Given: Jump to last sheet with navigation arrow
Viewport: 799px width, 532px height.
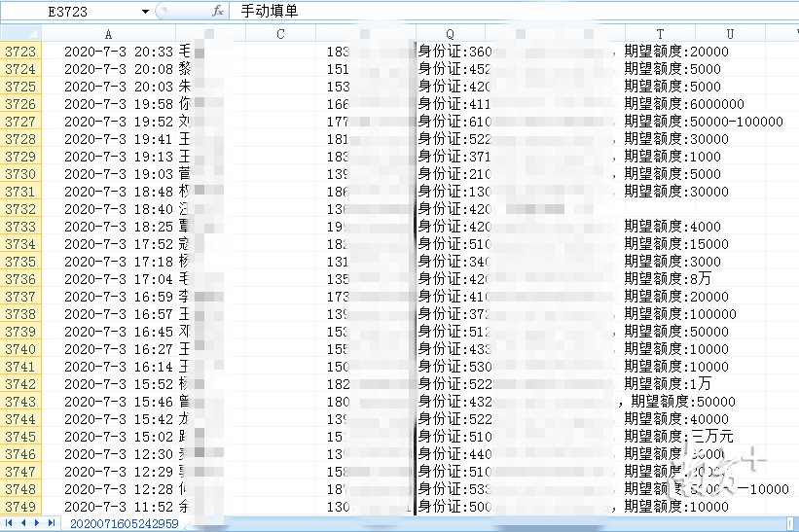Looking at the screenshot, I should point(51,523).
